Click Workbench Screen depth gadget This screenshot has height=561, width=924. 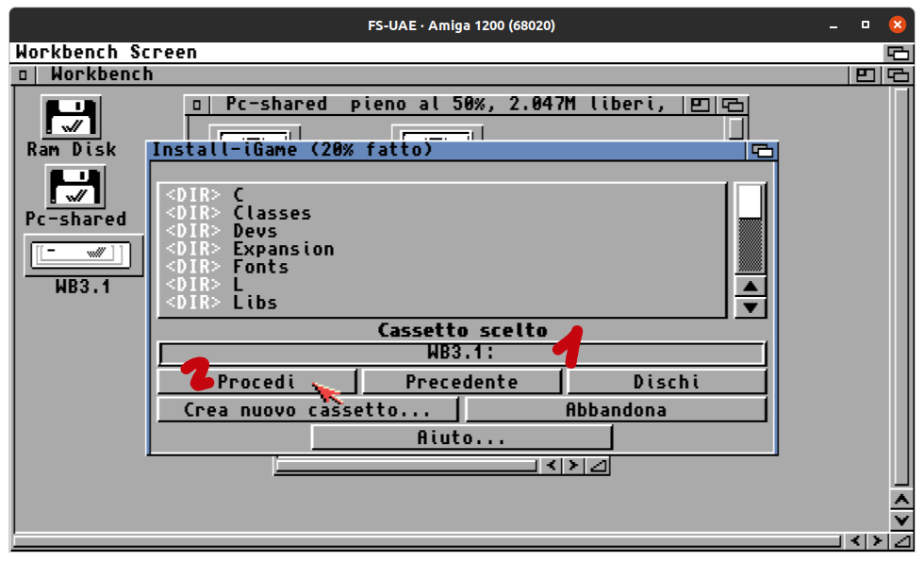898,53
